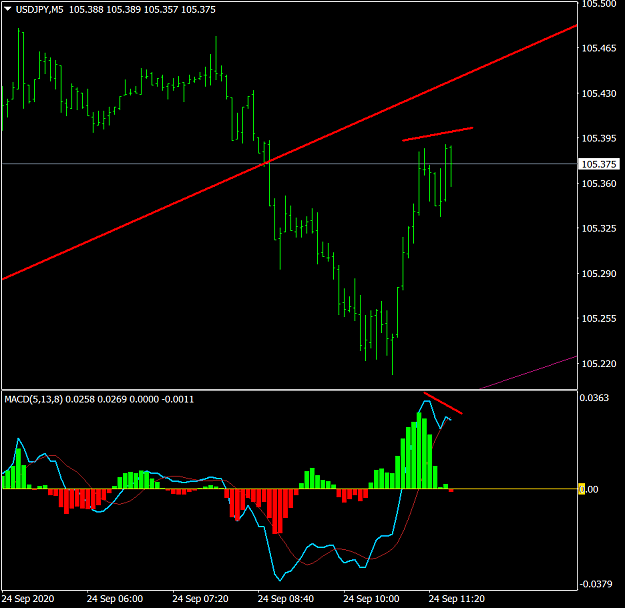The height and width of the screenshot is (608, 625).
Task: Click the 105.220 price scale label
Action: coord(599,364)
